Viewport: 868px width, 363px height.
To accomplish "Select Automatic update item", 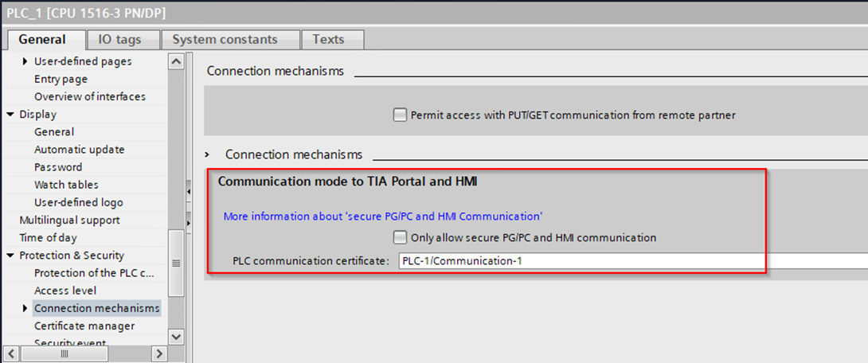I will pyautogui.click(x=79, y=150).
